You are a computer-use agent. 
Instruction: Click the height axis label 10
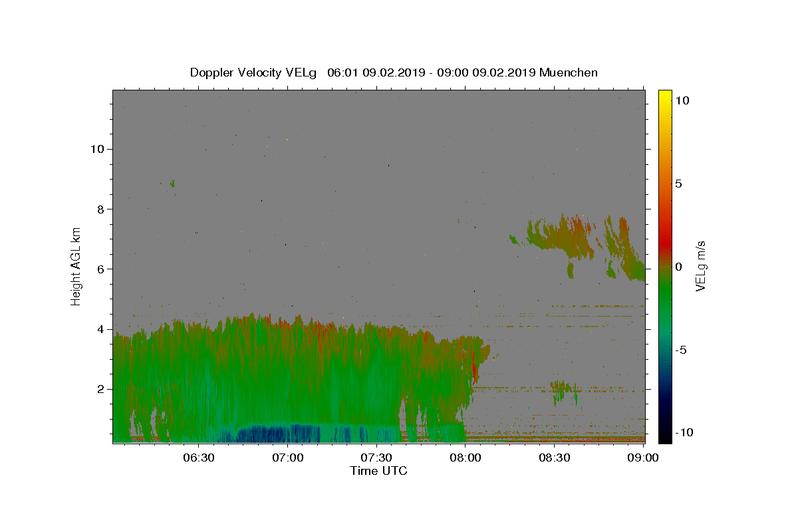[x=97, y=149]
